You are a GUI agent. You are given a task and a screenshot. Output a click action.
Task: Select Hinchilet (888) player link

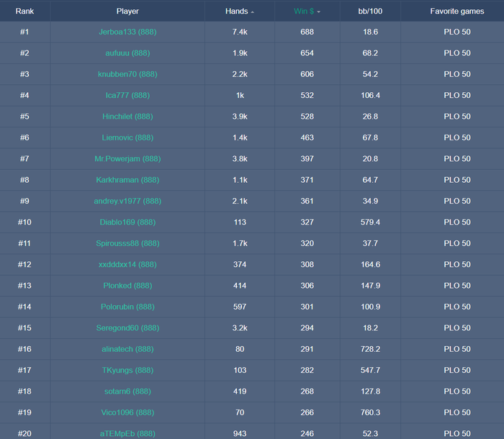[127, 117]
